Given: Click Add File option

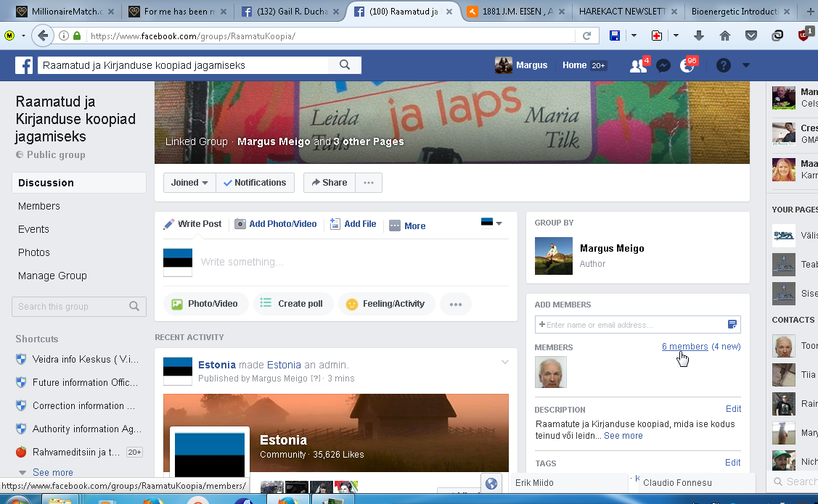Looking at the screenshot, I should [x=353, y=224].
